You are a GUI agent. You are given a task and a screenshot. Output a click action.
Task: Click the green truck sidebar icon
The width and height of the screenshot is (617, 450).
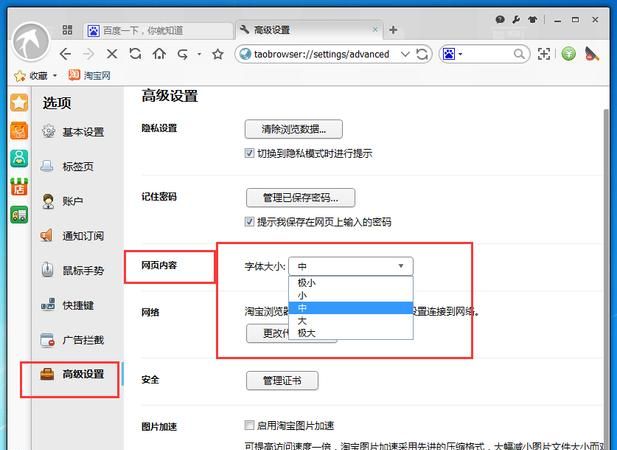(x=19, y=215)
